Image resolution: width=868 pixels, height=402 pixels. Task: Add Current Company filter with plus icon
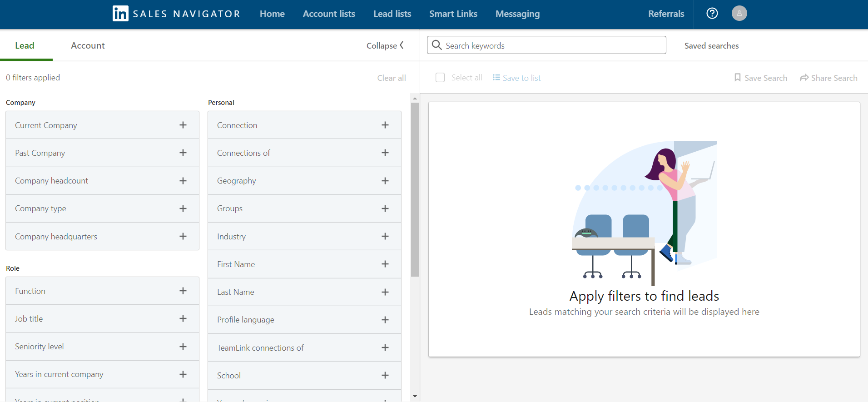click(x=183, y=125)
